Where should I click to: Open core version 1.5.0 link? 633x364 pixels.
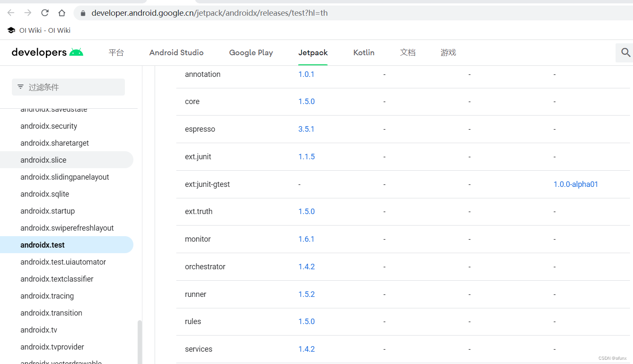click(x=306, y=102)
